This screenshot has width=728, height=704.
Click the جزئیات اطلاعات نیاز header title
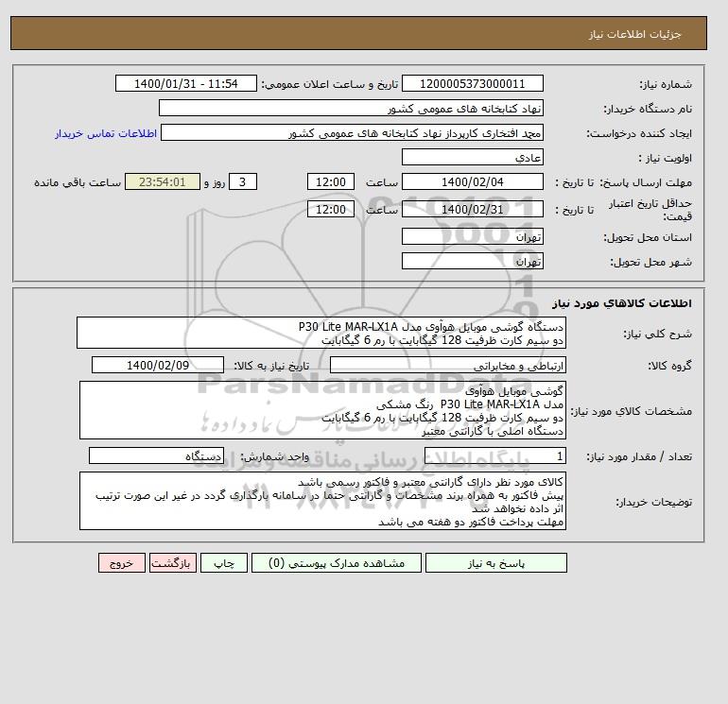[x=634, y=34]
